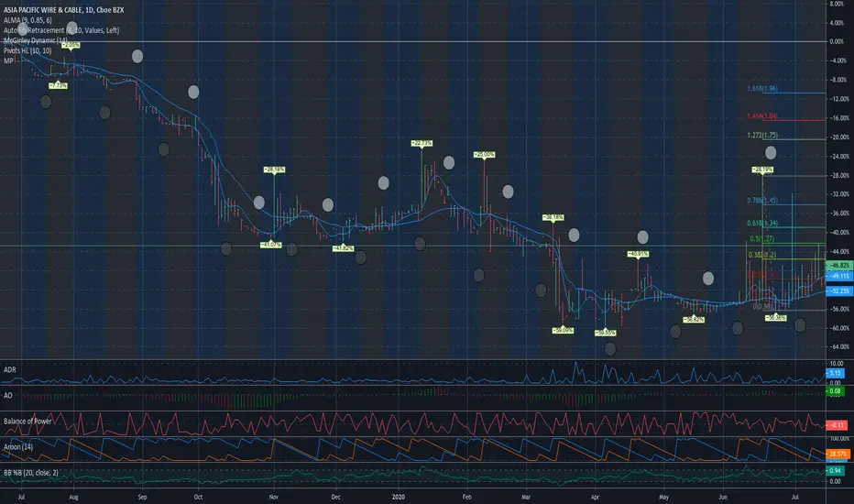Screen dimensions: 854x504
Task: Click the -41.82% pivot low label
Action: tap(343, 248)
